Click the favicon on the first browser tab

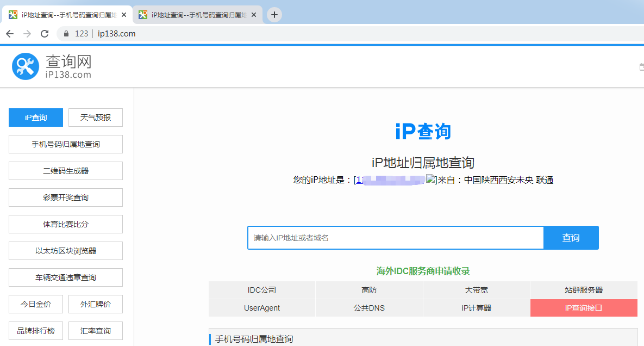[13, 15]
